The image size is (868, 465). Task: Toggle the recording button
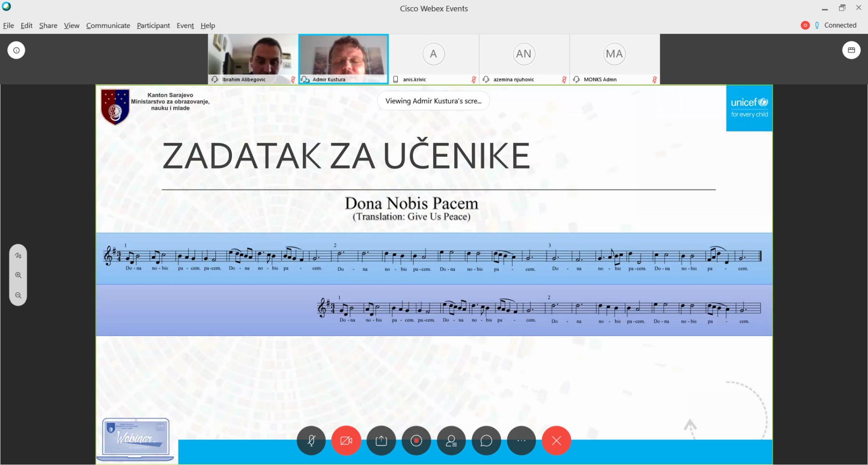click(x=416, y=440)
